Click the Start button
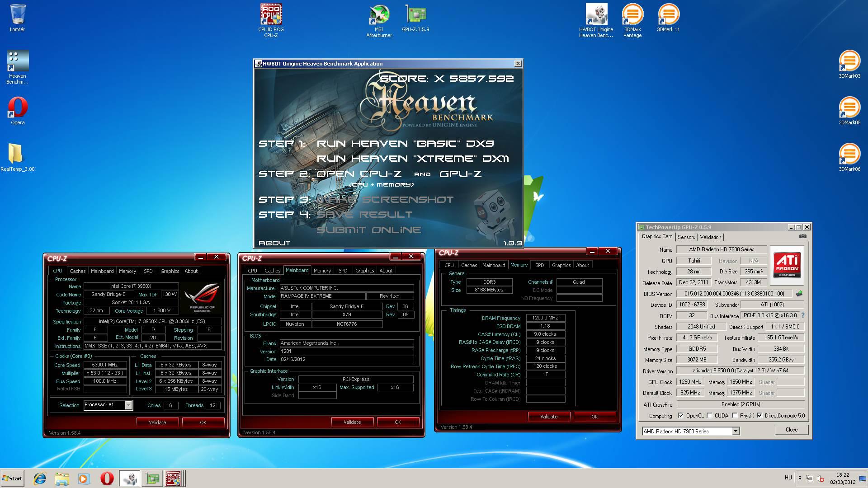Screen dimensions: 868x488 coord(12,479)
